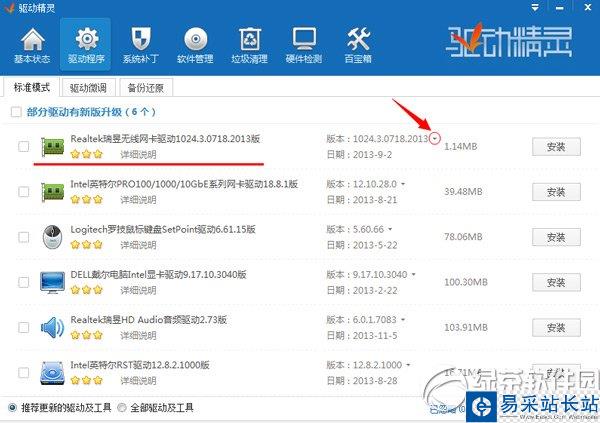Expand version dropdown for 6.0.1.7083

(x=403, y=320)
